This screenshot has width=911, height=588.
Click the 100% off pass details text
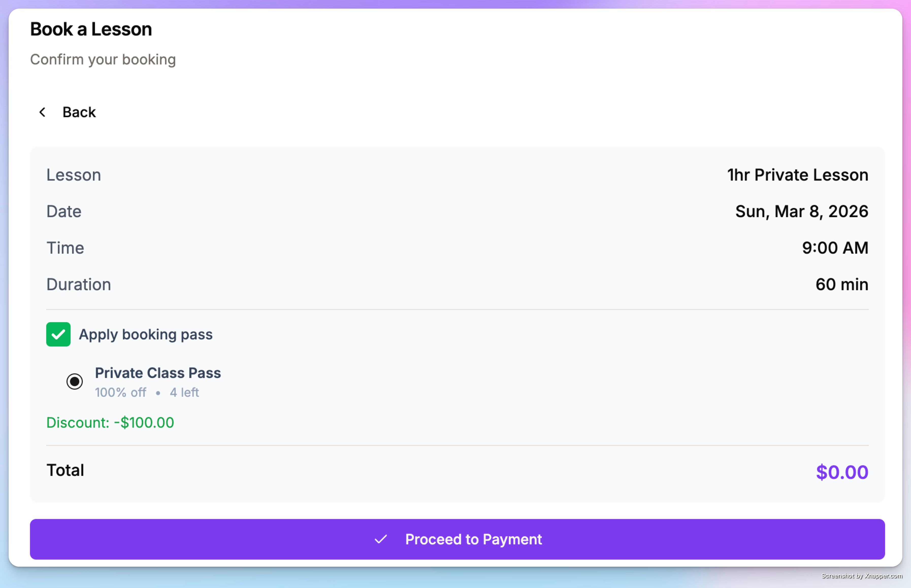[x=120, y=392]
